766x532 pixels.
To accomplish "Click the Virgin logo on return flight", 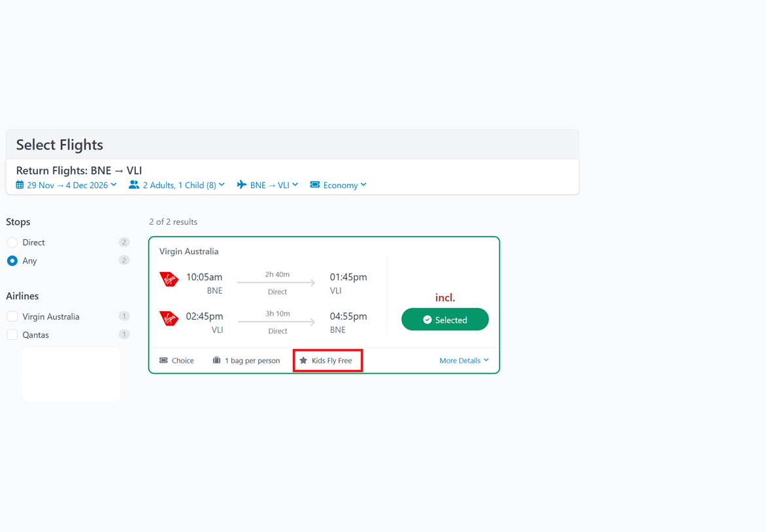I will pyautogui.click(x=169, y=319).
